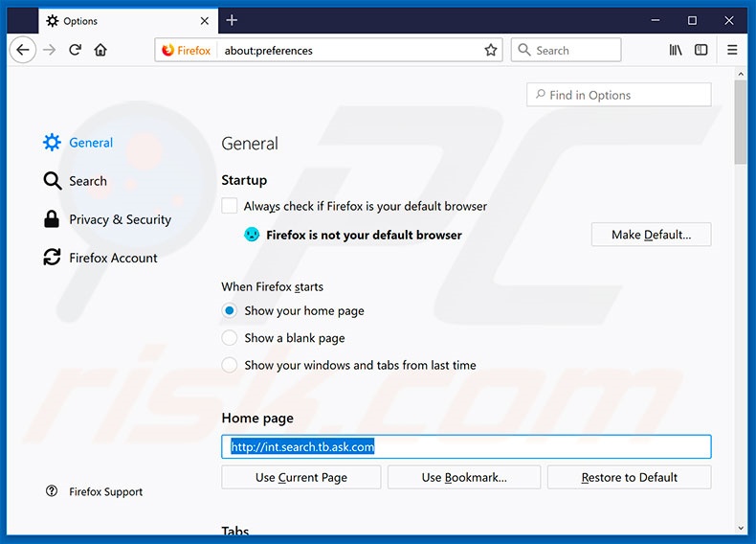Click the Use Bookmark button
The width and height of the screenshot is (756, 544).
click(x=464, y=477)
